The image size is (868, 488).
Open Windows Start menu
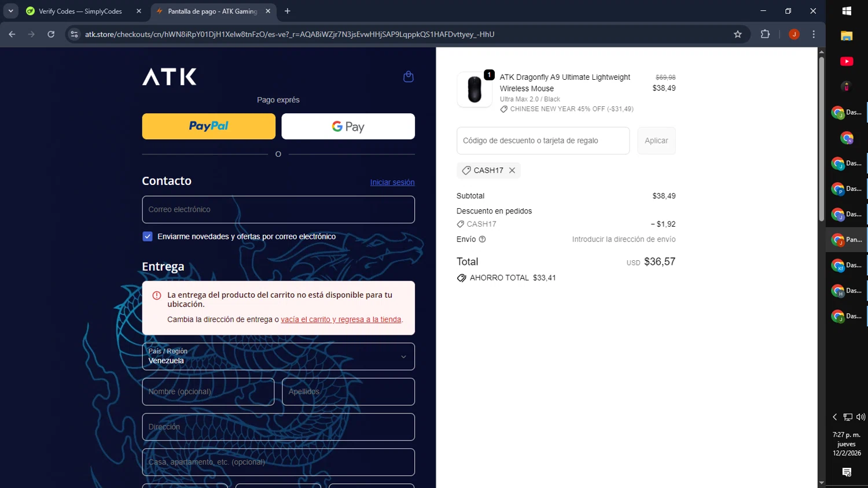847,11
